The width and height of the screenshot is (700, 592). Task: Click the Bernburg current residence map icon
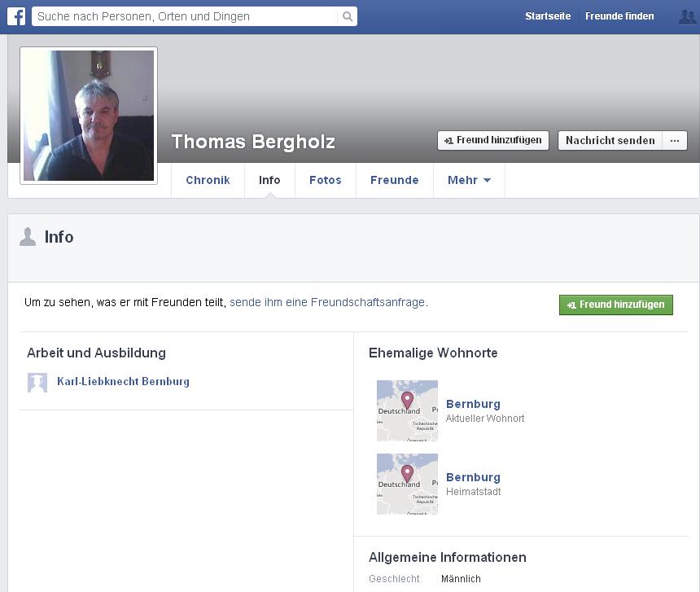pyautogui.click(x=407, y=410)
